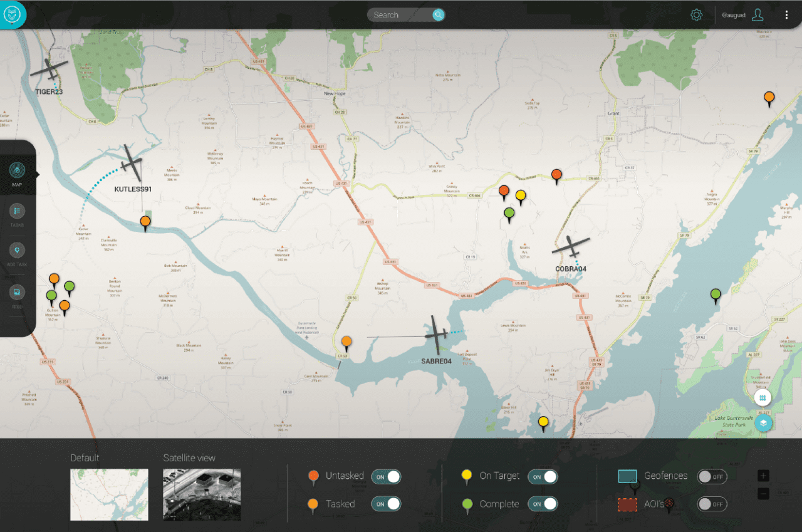Click the grid overlay button on the map
The height and width of the screenshot is (532, 802).
click(763, 397)
